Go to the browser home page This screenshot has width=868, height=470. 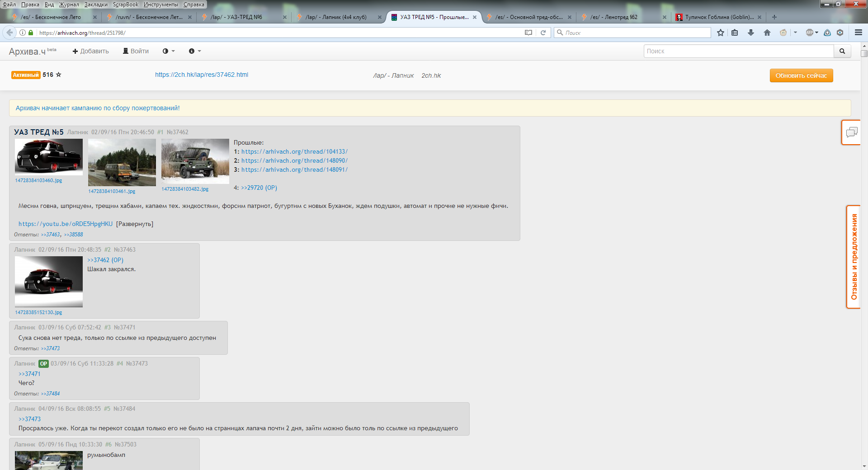pos(767,33)
